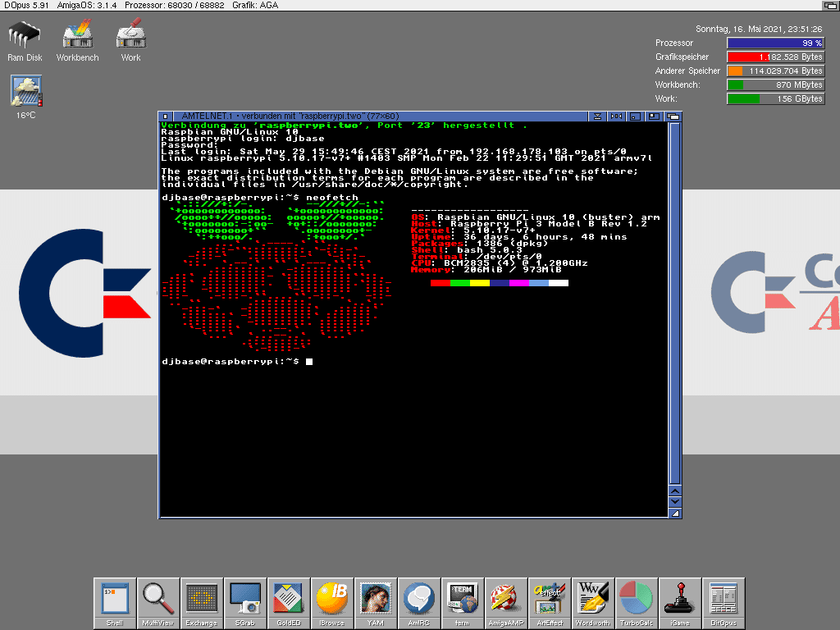The image size is (840, 630).
Task: Click the terminal scrollbar down arrow
Action: 675,502
